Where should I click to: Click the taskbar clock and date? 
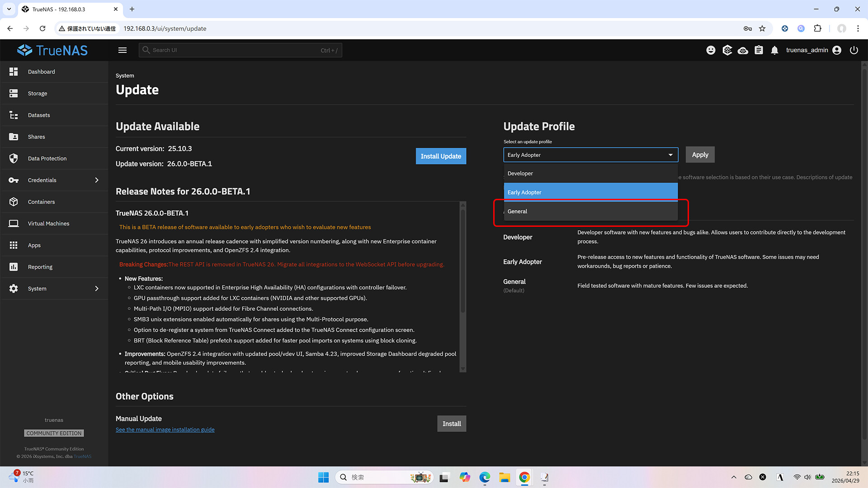(x=845, y=477)
